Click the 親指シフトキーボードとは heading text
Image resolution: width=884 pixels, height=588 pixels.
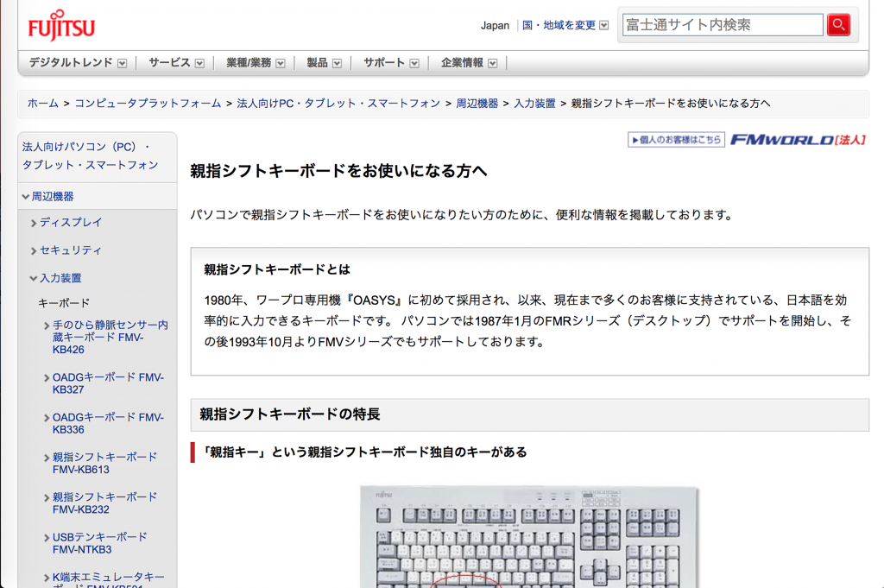(277, 269)
